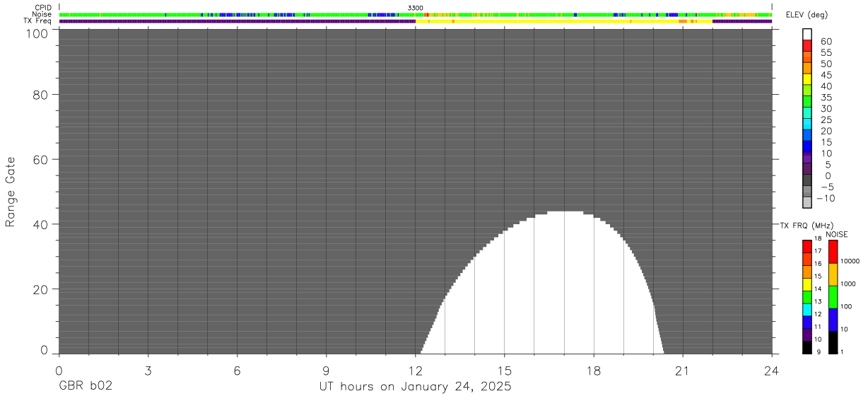Click the x-axis hour label '18'
The height and width of the screenshot is (401, 868).
tap(593, 371)
